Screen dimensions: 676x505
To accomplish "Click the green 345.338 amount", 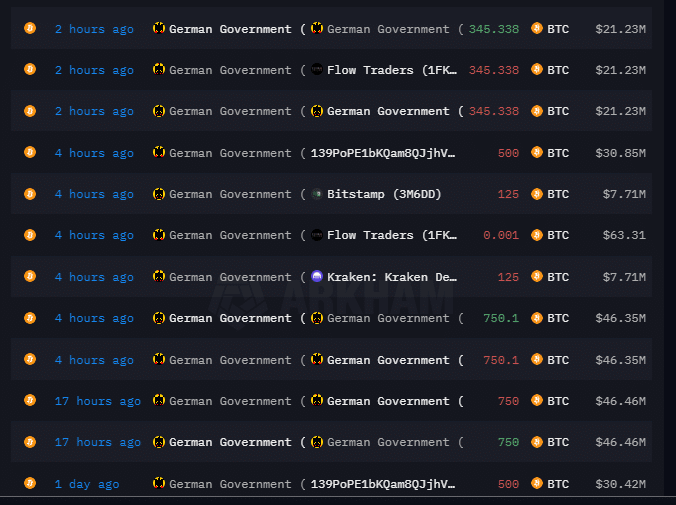I will (x=494, y=29).
